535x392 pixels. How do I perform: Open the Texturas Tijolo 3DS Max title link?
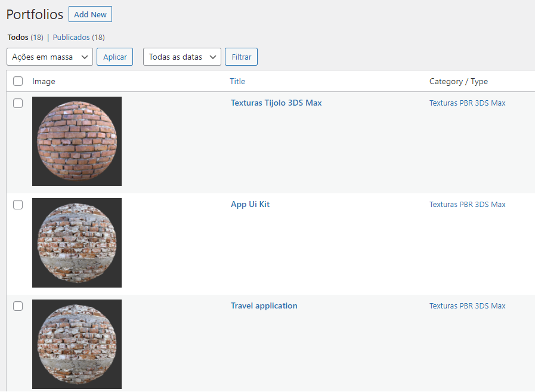(x=276, y=103)
